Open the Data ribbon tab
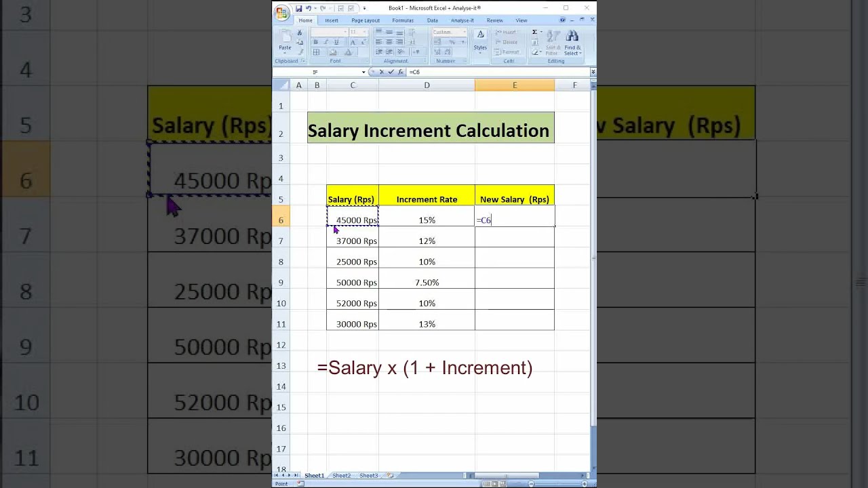868x488 pixels. pos(433,20)
